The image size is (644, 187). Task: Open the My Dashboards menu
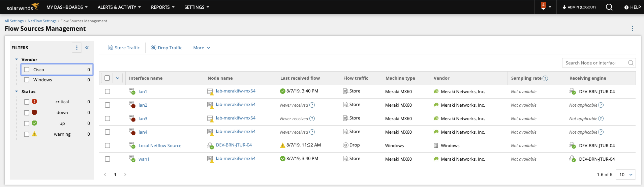67,7
